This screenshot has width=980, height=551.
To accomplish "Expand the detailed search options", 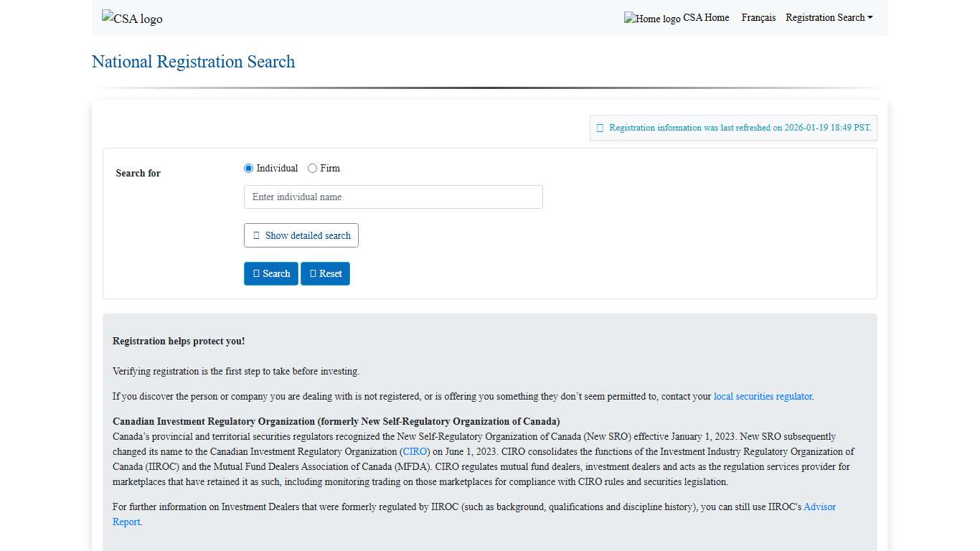I will [301, 235].
